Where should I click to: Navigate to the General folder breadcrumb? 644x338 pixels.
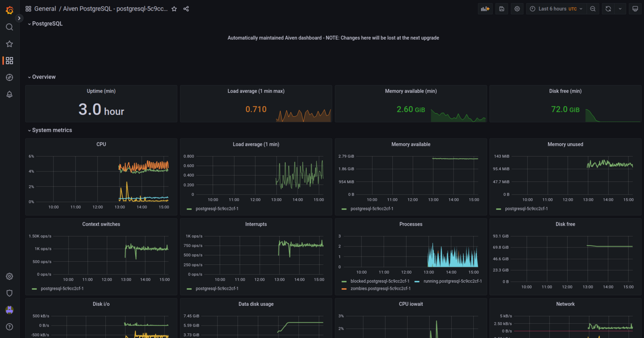click(45, 8)
